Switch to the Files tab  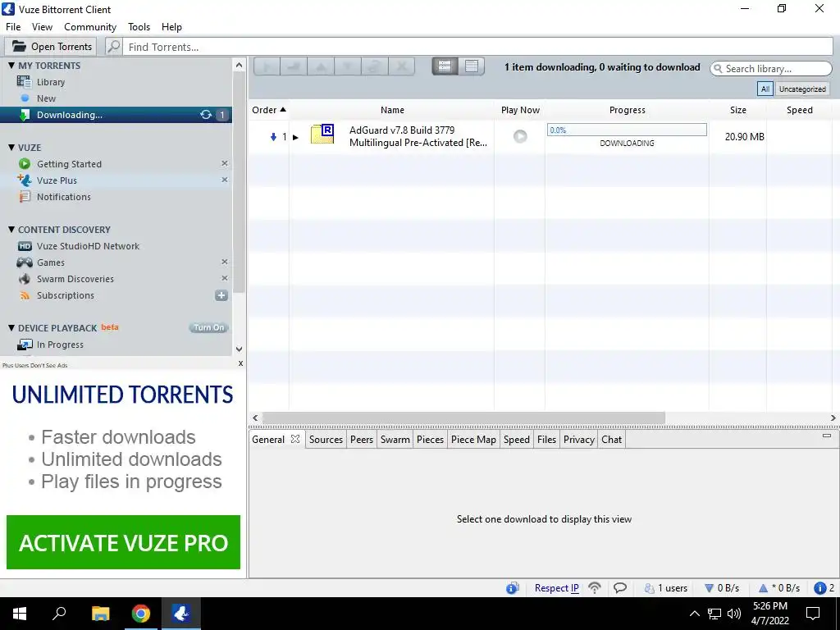[546, 440]
